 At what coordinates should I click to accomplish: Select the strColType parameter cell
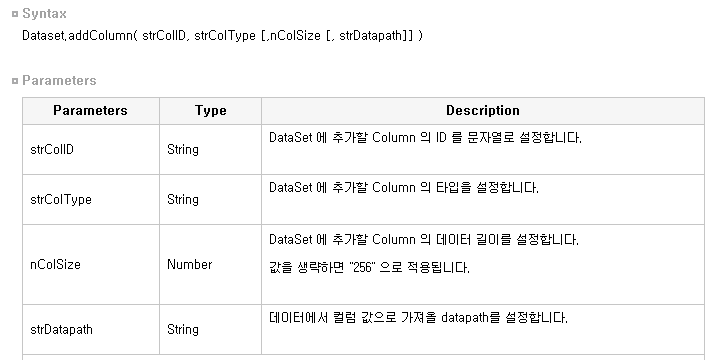[91, 199]
